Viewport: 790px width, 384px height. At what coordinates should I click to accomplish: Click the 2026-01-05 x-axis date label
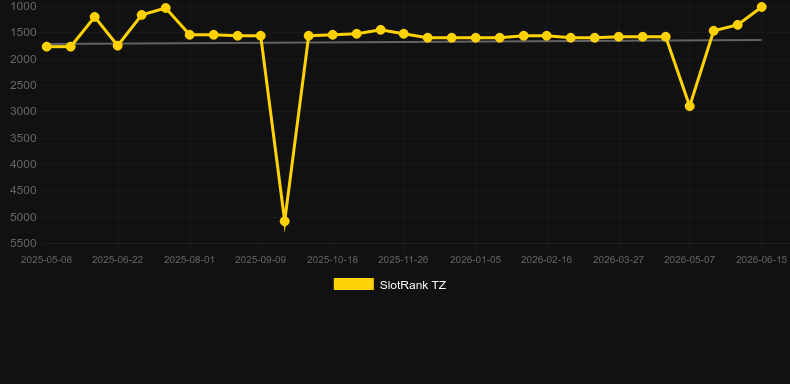point(476,260)
